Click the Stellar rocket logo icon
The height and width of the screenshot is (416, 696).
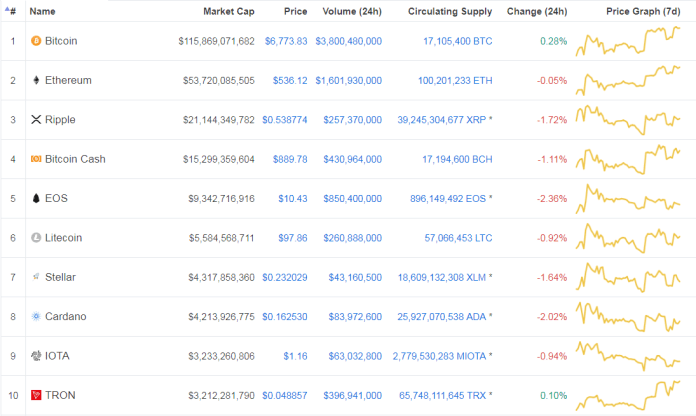[x=36, y=277]
